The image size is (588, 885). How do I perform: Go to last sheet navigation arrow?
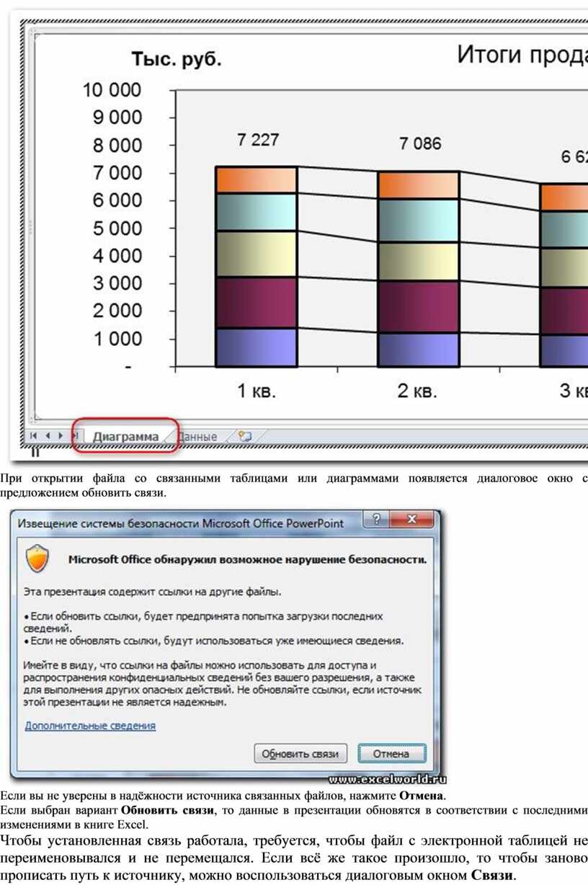[x=74, y=436]
